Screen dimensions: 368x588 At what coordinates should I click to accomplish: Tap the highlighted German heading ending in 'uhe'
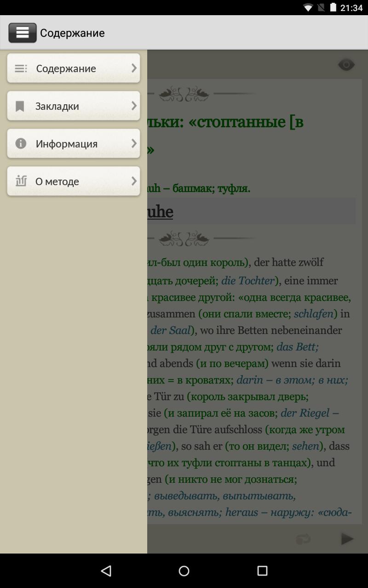pyautogui.click(x=160, y=212)
